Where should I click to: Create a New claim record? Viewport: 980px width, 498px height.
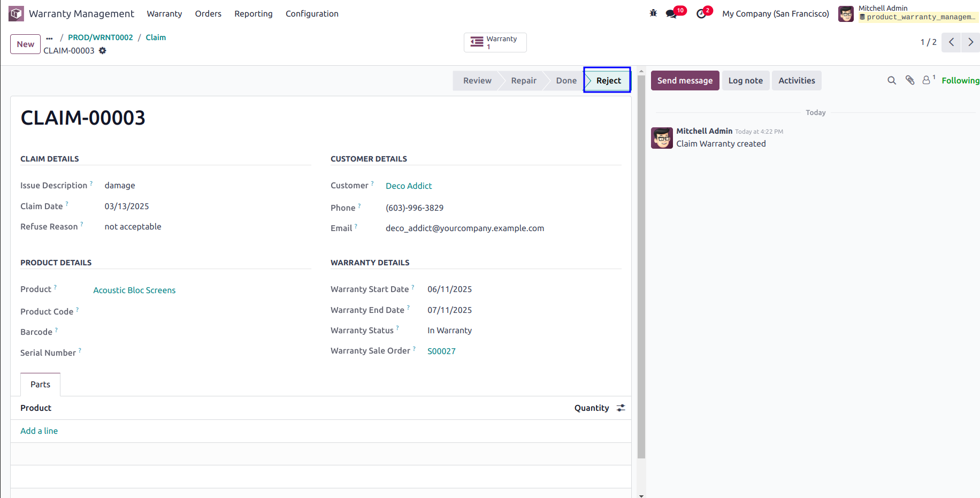(25, 44)
